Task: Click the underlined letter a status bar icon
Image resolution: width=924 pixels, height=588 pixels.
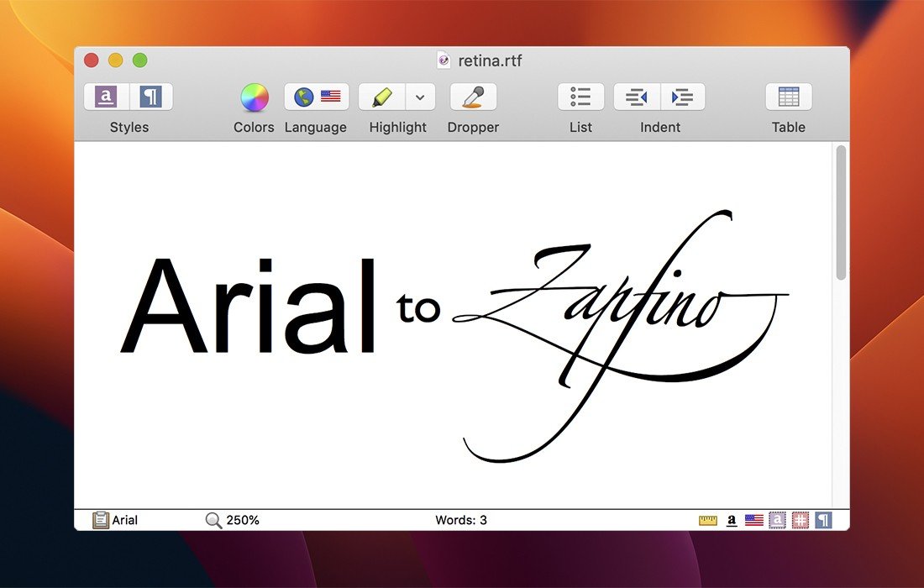Action: click(732, 521)
